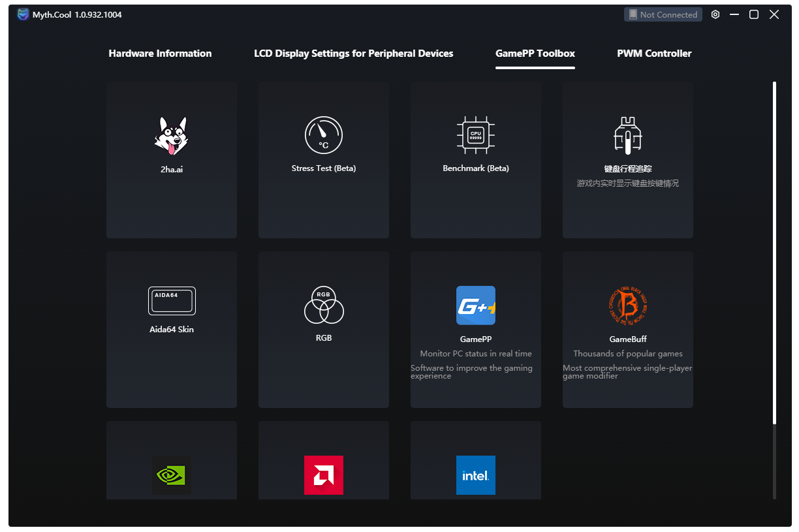This screenshot has width=799, height=532.
Task: Click the Not Connected status button
Action: tap(663, 14)
